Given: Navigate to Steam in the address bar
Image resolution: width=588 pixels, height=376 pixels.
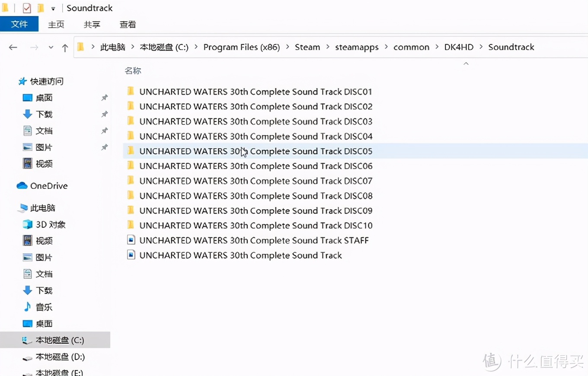Looking at the screenshot, I should [x=307, y=47].
